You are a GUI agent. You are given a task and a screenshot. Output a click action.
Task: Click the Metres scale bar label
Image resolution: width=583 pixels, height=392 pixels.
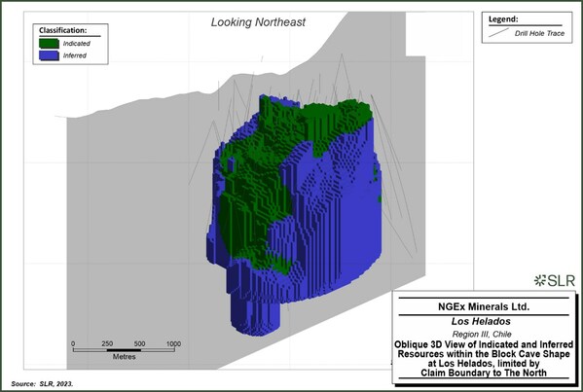[x=125, y=357]
